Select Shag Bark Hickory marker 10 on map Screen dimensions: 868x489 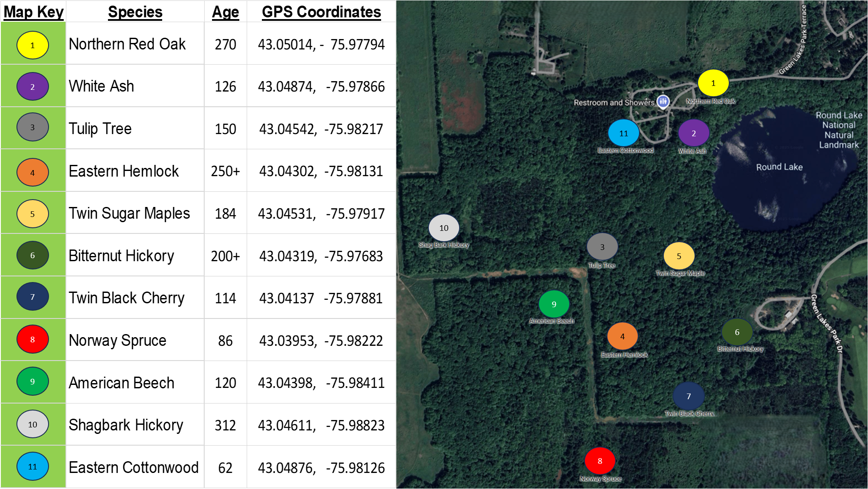click(x=444, y=228)
